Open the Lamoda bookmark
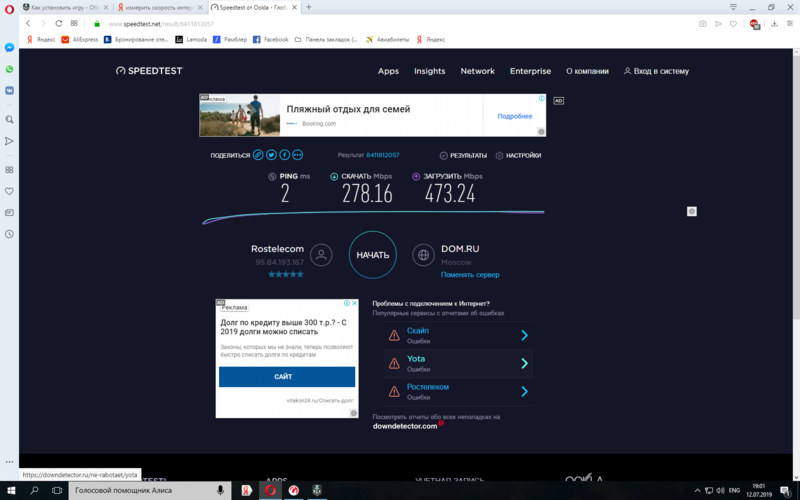Image resolution: width=800 pixels, height=500 pixels. (x=191, y=39)
